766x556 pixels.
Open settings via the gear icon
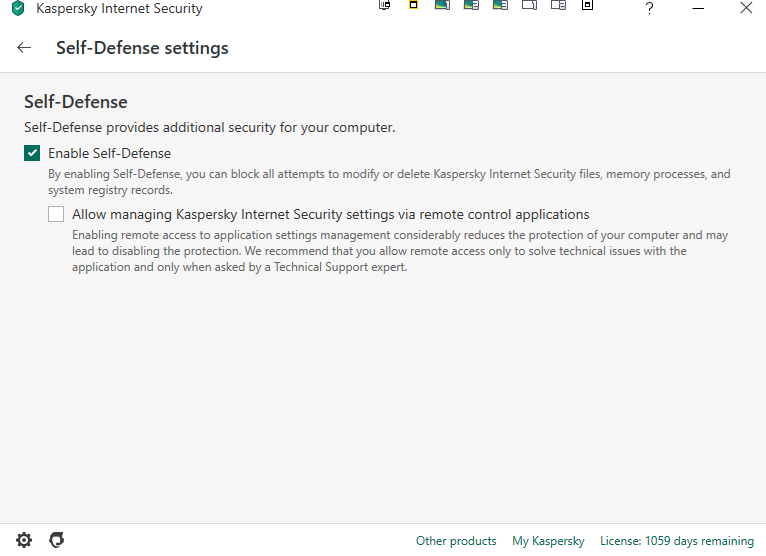click(24, 540)
